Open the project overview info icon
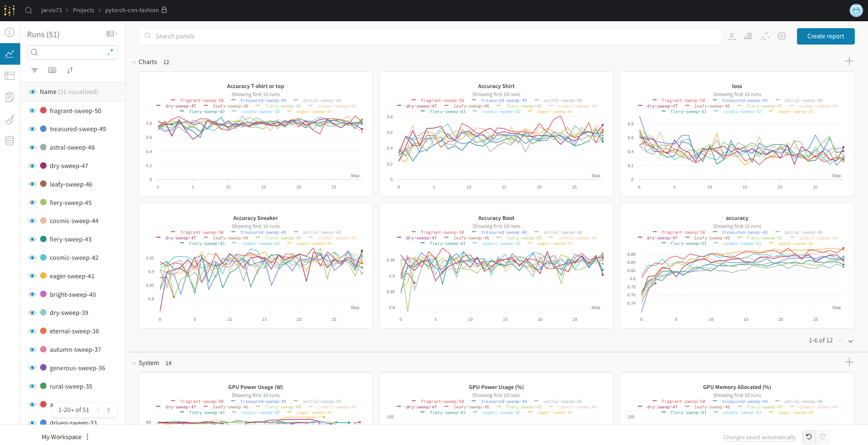This screenshot has height=445, width=868. 9,32
